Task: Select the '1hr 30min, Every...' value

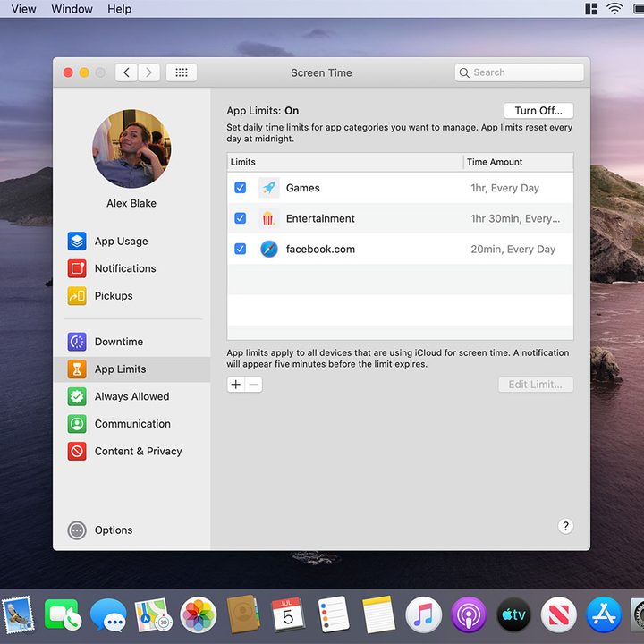Action: coord(515,218)
